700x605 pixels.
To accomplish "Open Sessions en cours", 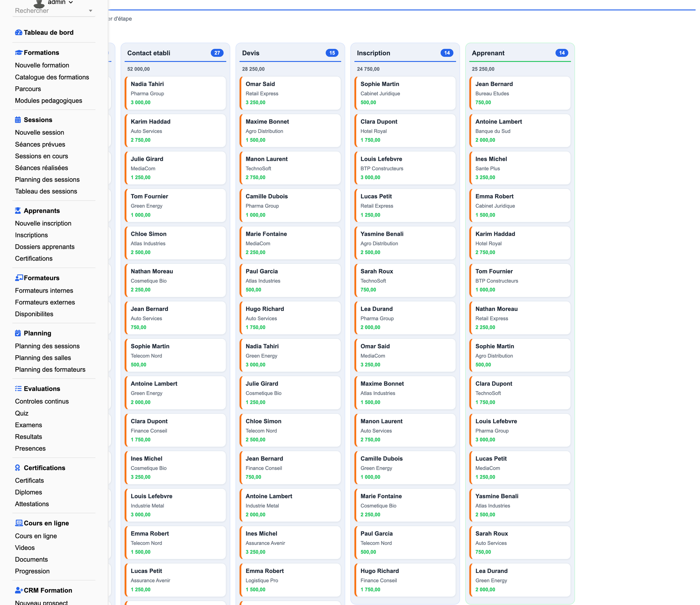I will point(41,156).
